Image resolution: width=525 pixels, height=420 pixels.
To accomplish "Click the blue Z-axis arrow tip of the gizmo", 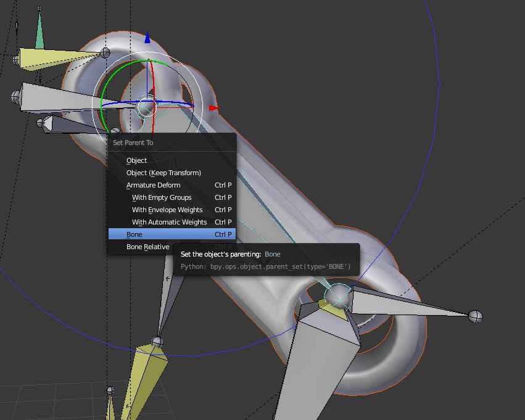I will [147, 39].
